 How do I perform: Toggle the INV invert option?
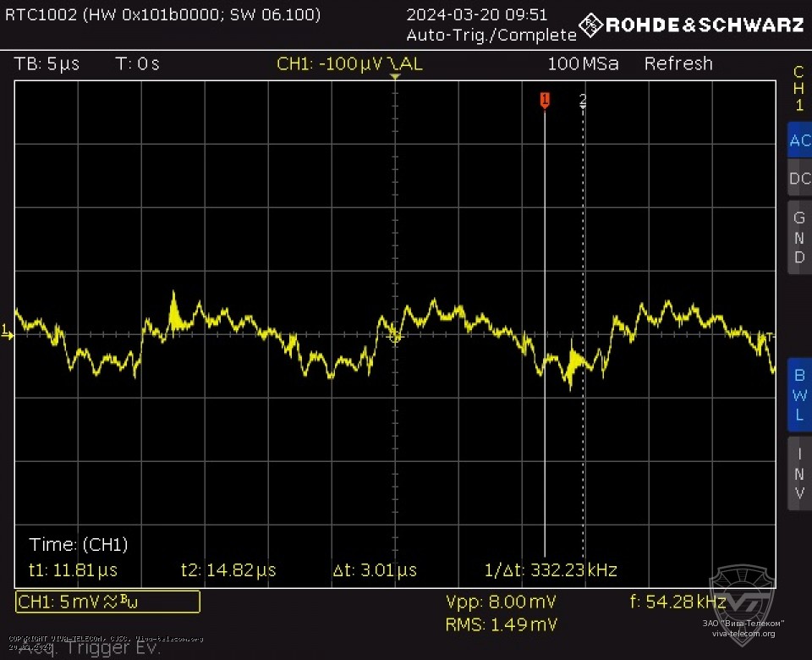click(x=798, y=472)
